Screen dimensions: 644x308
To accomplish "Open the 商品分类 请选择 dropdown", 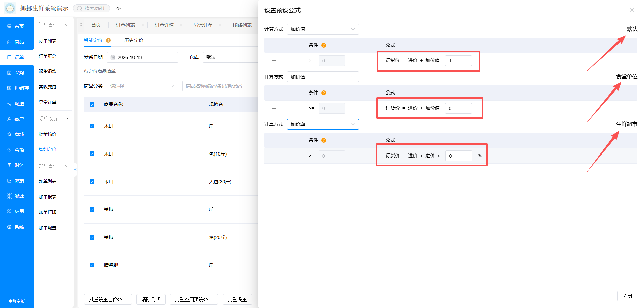I will (x=143, y=86).
